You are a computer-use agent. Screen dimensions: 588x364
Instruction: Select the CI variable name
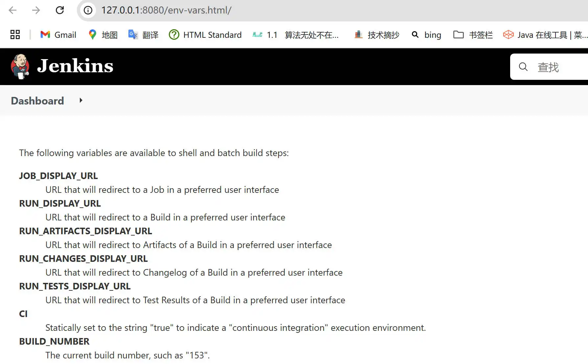23,314
